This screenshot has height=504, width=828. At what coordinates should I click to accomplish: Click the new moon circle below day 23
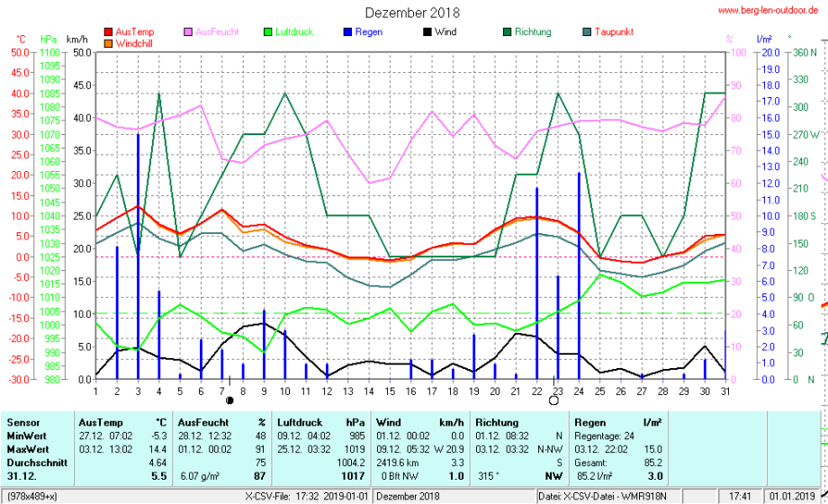[553, 400]
